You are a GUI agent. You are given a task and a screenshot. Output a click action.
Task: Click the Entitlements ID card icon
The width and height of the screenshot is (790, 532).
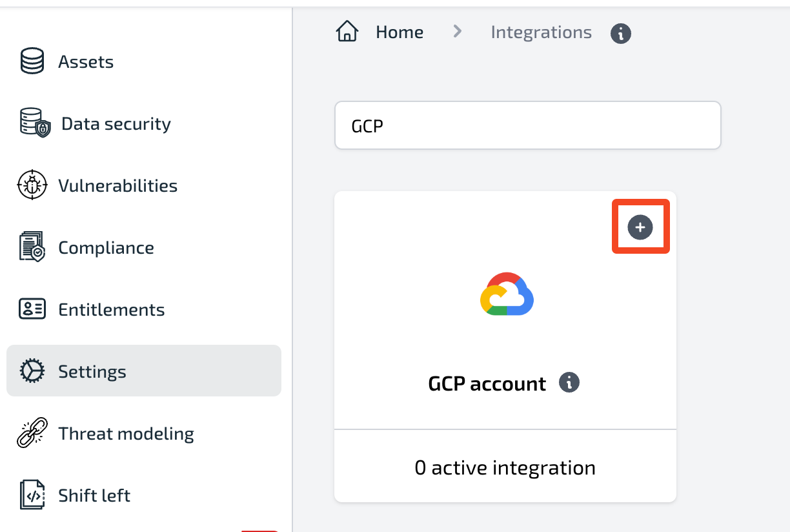point(32,309)
